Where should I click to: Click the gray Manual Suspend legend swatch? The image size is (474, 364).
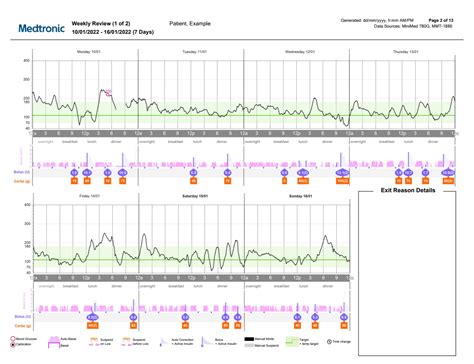(249, 345)
